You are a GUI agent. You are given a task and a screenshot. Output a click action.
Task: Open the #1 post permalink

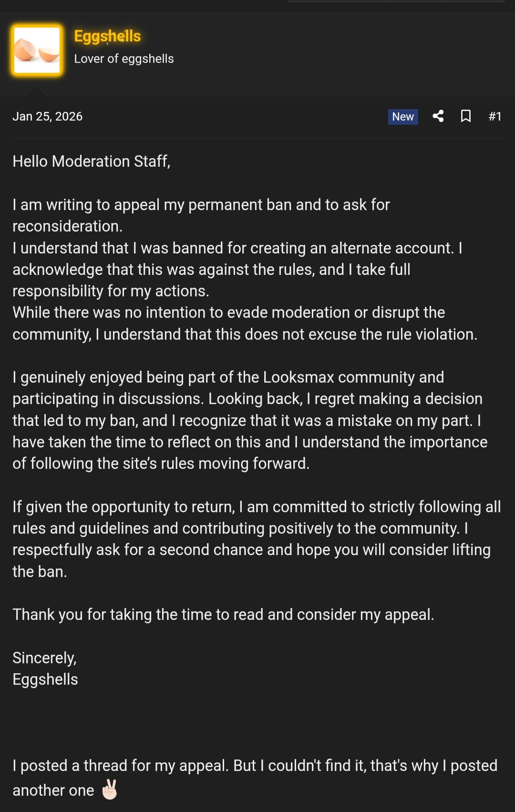pyautogui.click(x=494, y=117)
